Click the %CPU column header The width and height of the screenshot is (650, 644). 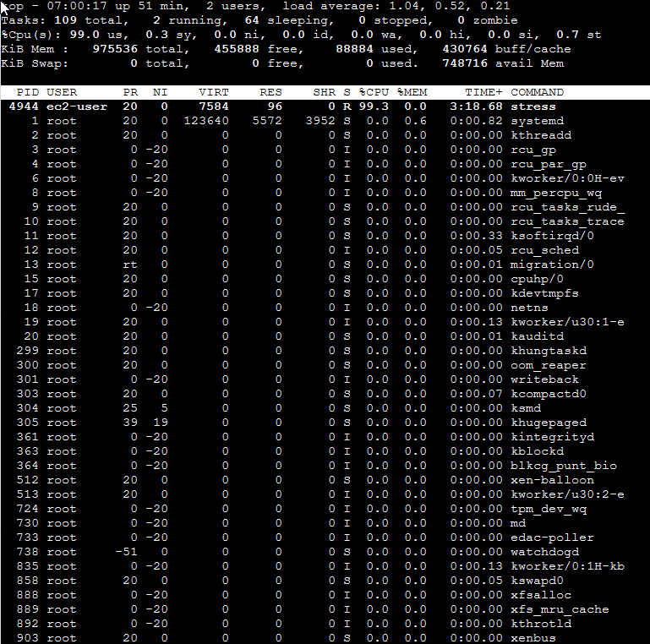[x=374, y=92]
